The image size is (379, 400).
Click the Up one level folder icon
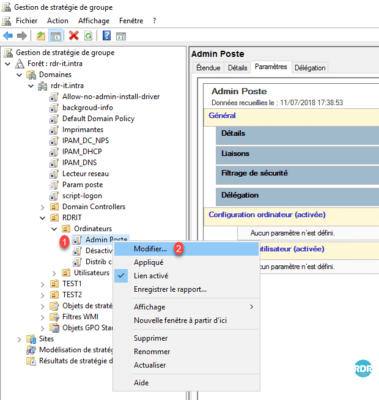[41, 36]
